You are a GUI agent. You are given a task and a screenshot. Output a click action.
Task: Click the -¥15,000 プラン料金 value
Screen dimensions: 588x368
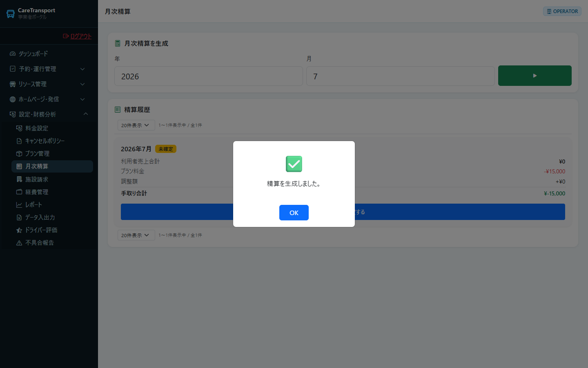(555, 171)
